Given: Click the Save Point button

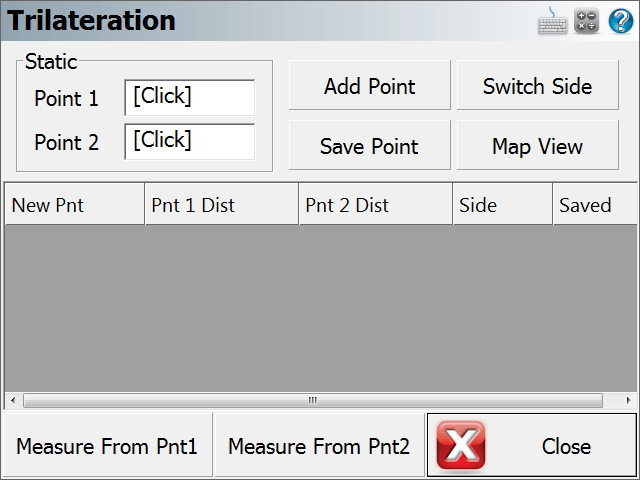Looking at the screenshot, I should (x=370, y=145).
